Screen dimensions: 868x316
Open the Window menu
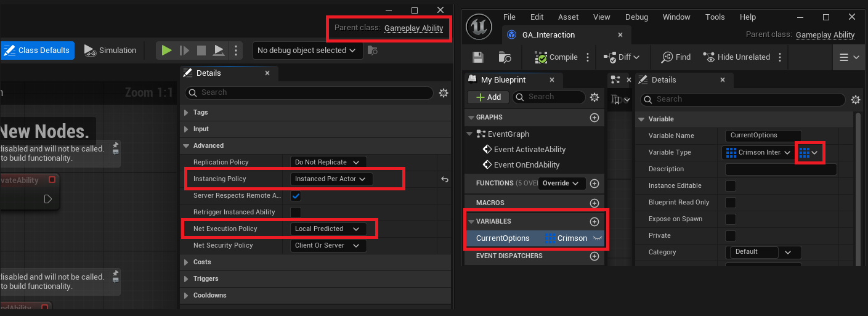click(676, 17)
